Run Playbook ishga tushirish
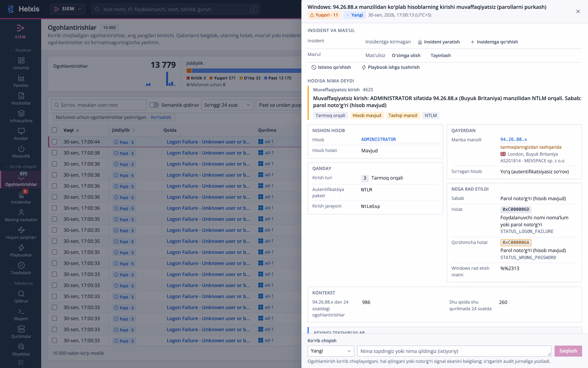588x368 pixels. [391, 67]
